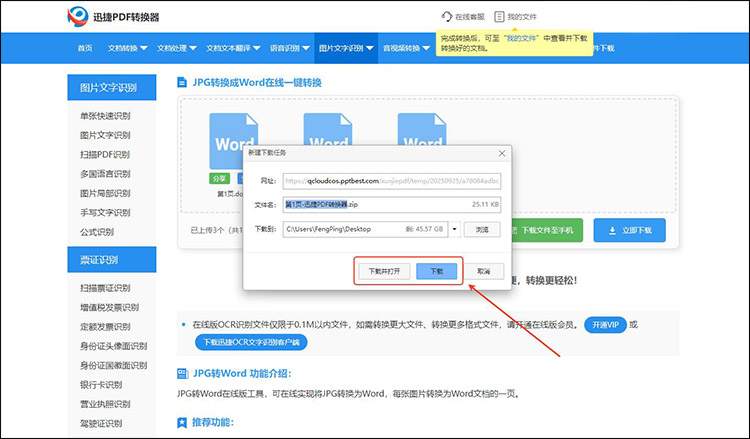This screenshot has height=439, width=750.
Task: Open 手写文字识别 in sidebar
Action: (x=105, y=213)
